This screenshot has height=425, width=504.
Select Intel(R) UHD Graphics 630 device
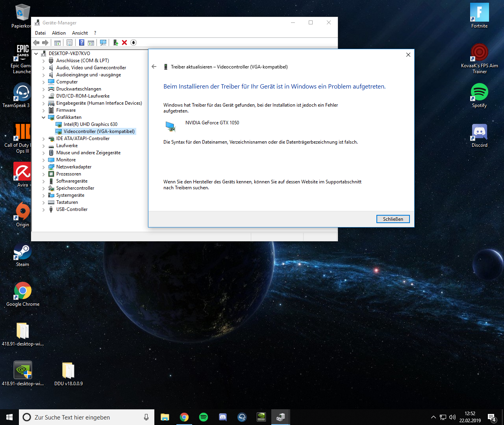click(91, 124)
